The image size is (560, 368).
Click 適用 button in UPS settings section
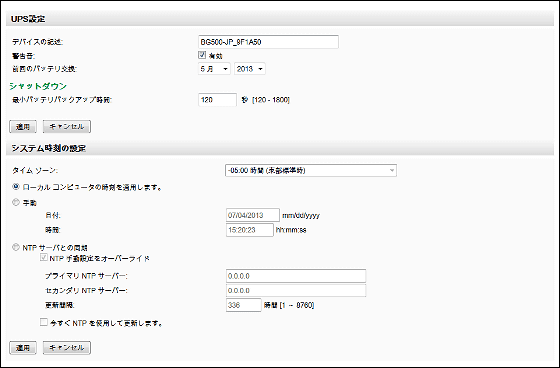(23, 126)
